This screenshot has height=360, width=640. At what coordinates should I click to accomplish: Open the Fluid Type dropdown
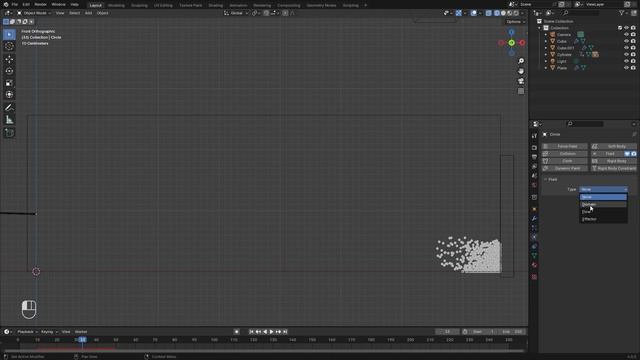(603, 189)
